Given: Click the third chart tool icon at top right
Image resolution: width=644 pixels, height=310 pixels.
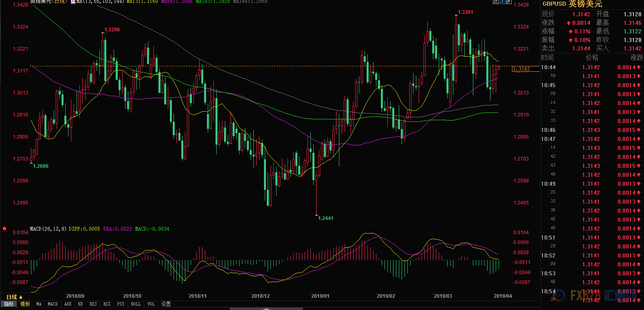Looking at the screenshot, I should pos(508,2).
